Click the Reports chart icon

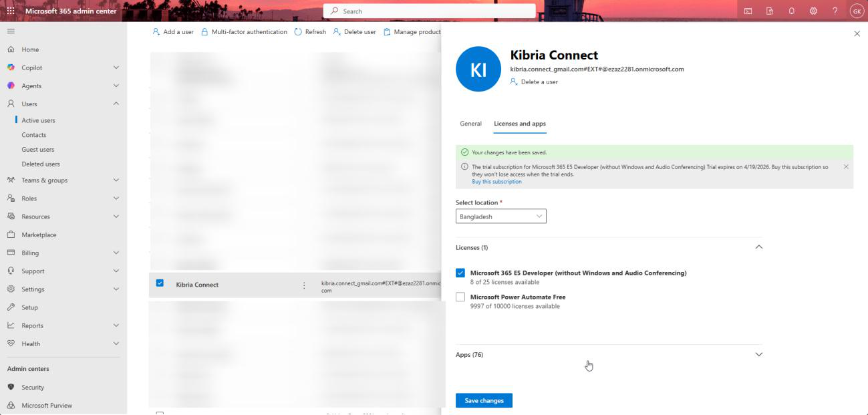pyautogui.click(x=11, y=325)
